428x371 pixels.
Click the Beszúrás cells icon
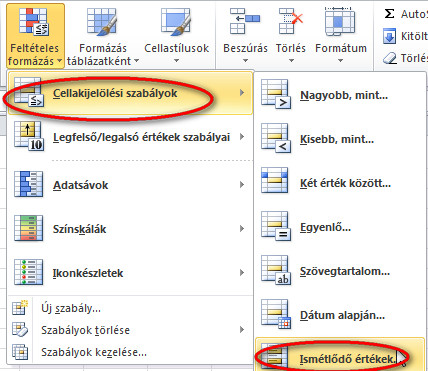pos(245,21)
